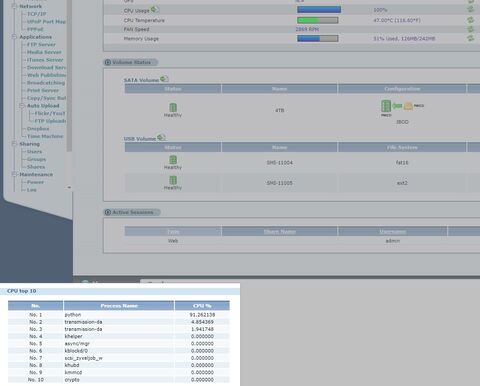Sort Active Sessions by Username column

[x=392, y=231]
